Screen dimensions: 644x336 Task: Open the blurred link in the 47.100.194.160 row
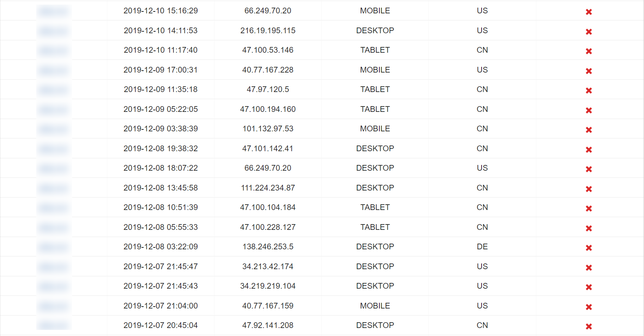54,110
